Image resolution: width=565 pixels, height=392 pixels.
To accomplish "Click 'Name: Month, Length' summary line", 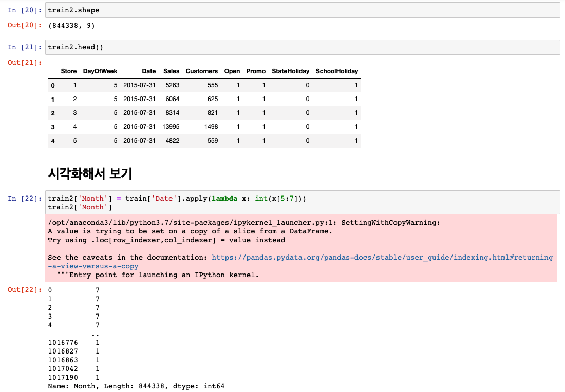I will tap(136, 386).
